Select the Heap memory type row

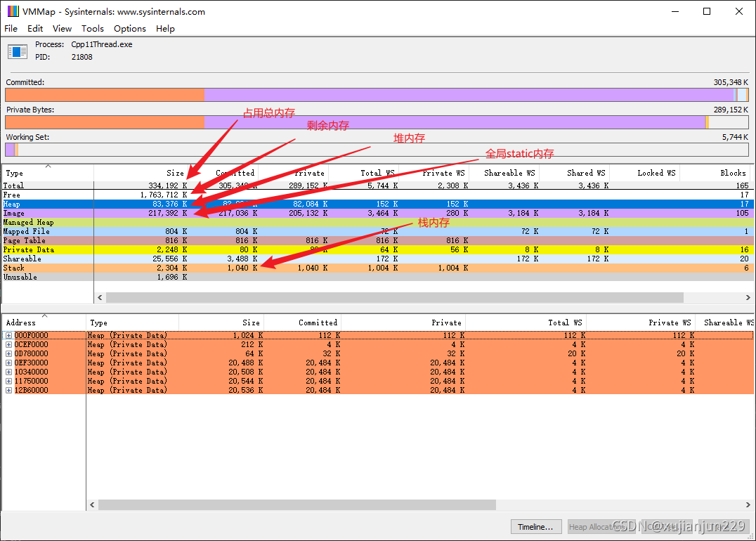tap(377, 204)
